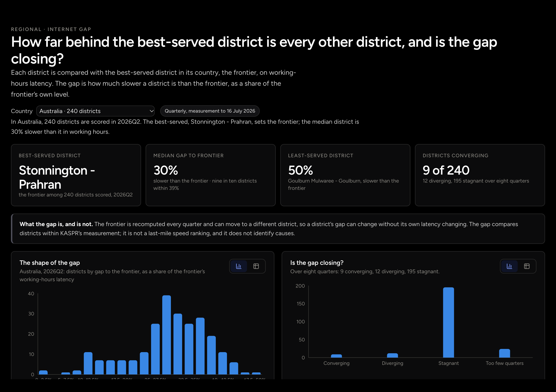Click the Converging axis label
This screenshot has width=556, height=392.
(336, 363)
